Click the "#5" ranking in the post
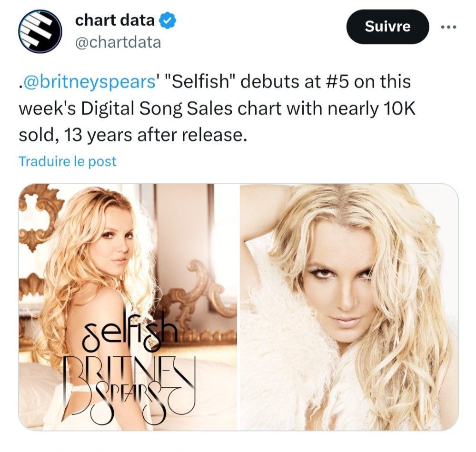Viewport: 476px width, 452px height. tap(337, 82)
